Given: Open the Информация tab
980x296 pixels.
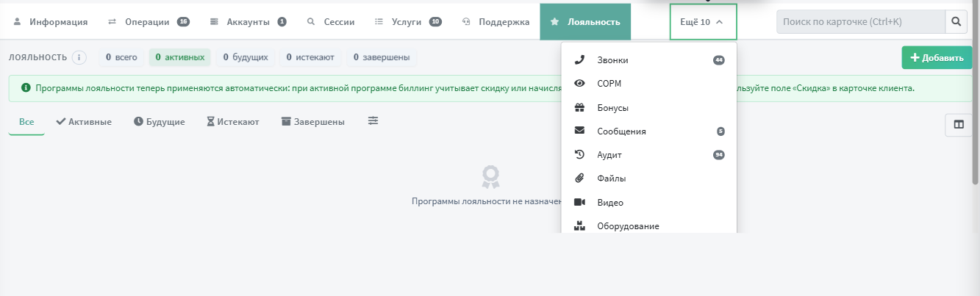Looking at the screenshot, I should pos(51,22).
